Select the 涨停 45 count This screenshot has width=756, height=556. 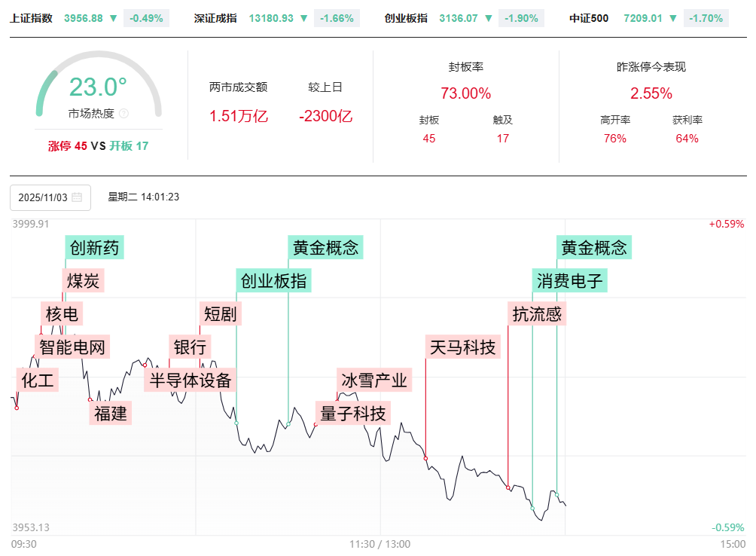tap(68, 146)
